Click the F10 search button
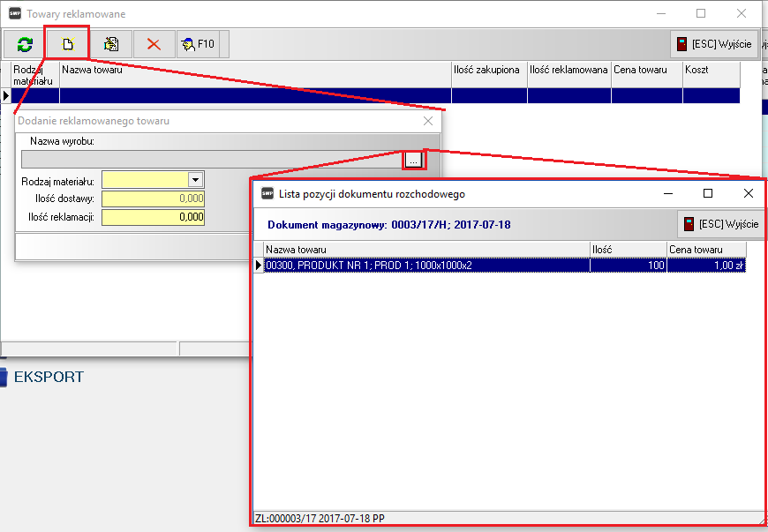This screenshot has width=768, height=532. pyautogui.click(x=198, y=44)
